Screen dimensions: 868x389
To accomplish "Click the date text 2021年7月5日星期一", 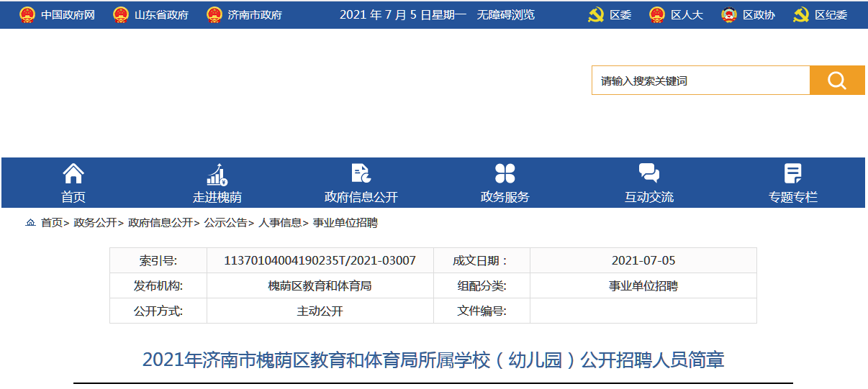I will click(403, 14).
